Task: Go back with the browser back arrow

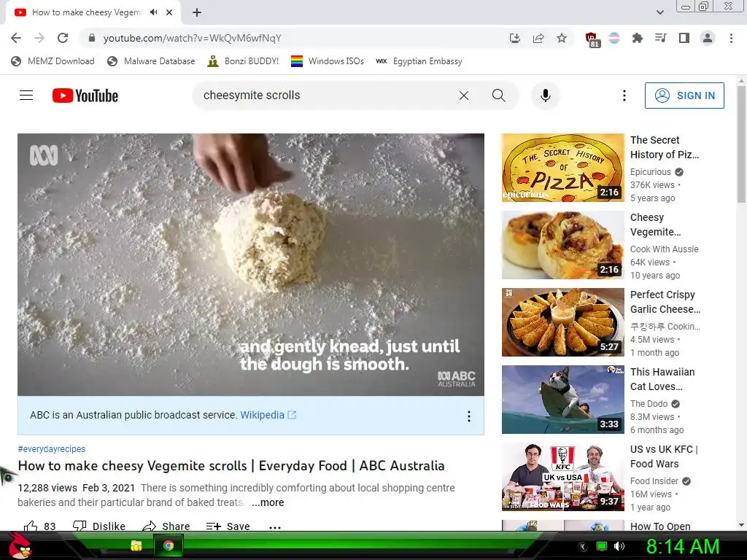Action: 16,38
